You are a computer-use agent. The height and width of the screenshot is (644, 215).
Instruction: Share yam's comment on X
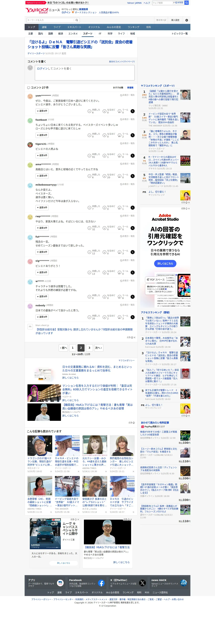point(133,111)
